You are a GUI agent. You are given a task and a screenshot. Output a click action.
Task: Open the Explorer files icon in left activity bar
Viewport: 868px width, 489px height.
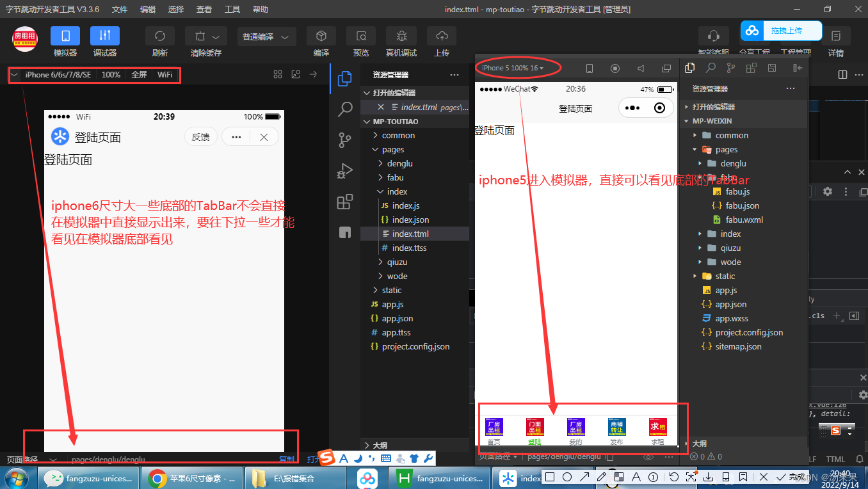pyautogui.click(x=345, y=79)
